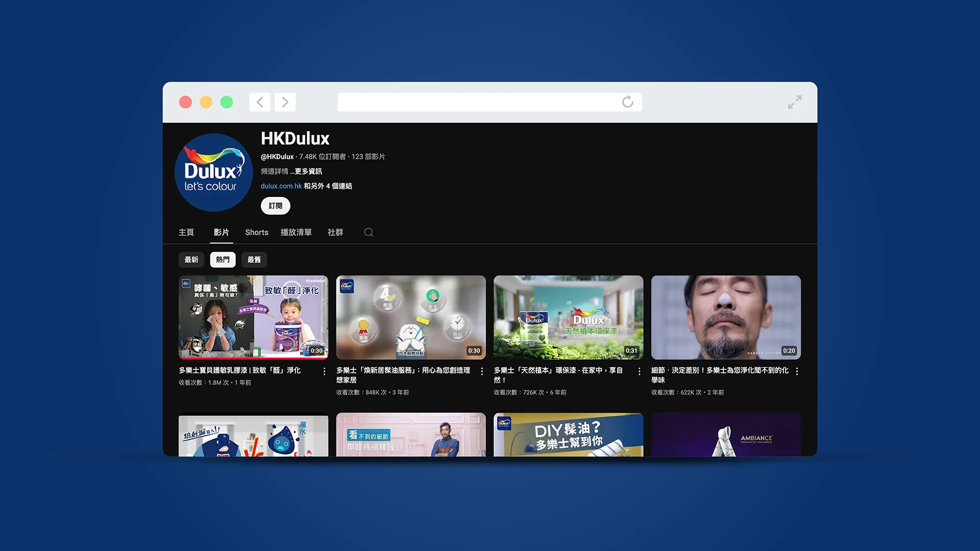The height and width of the screenshot is (551, 980).
Task: Click the 123 部影片 video count
Action: point(368,157)
